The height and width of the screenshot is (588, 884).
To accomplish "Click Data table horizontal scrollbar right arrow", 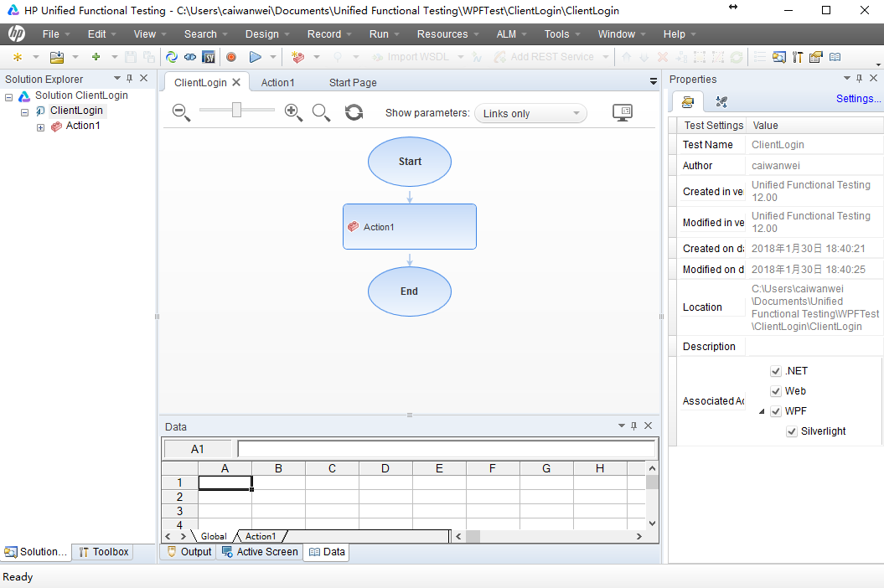I will coord(638,536).
